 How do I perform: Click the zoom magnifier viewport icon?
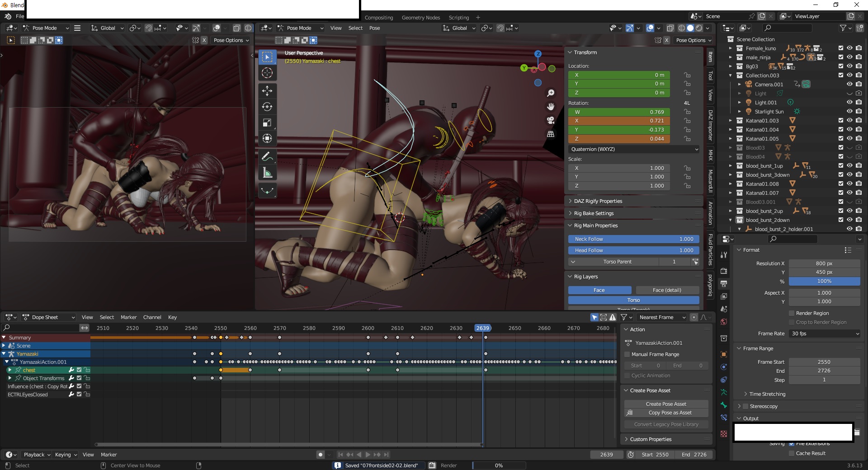pyautogui.click(x=551, y=93)
